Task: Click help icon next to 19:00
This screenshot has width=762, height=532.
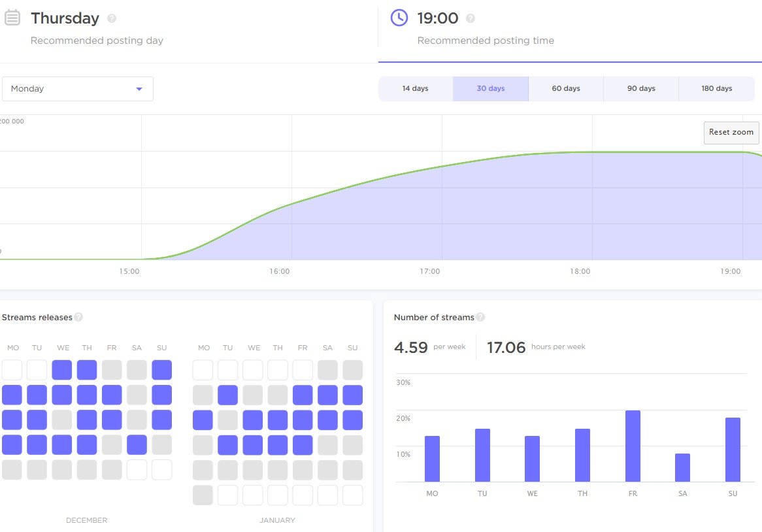Action: 471,18
